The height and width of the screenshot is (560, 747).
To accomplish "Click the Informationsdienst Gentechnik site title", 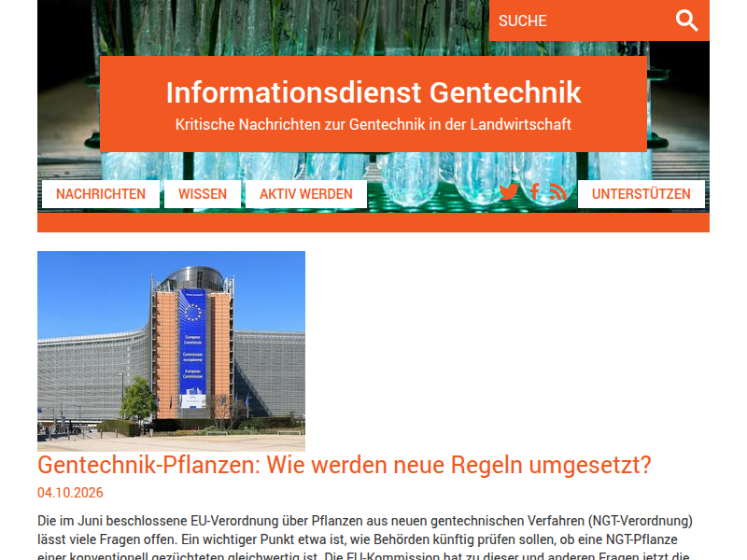I will click(x=373, y=92).
